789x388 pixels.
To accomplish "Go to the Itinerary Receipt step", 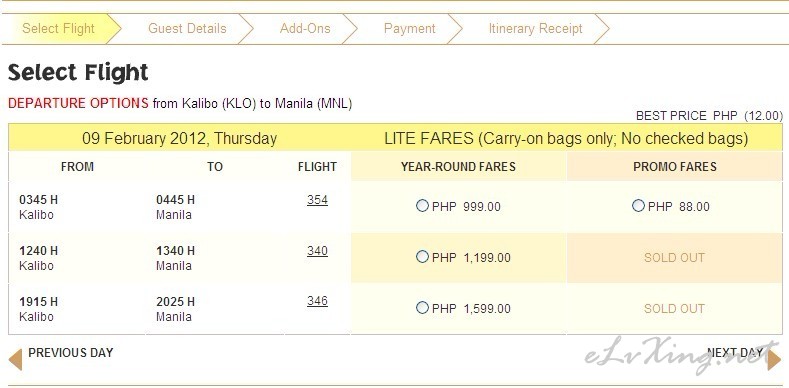I will 535,29.
